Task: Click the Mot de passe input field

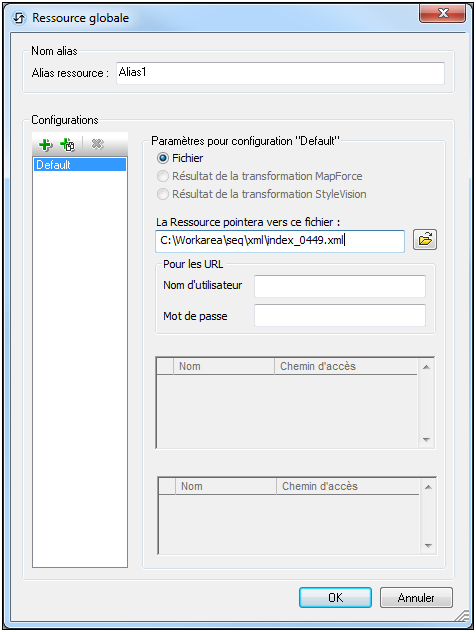Action: [x=340, y=315]
